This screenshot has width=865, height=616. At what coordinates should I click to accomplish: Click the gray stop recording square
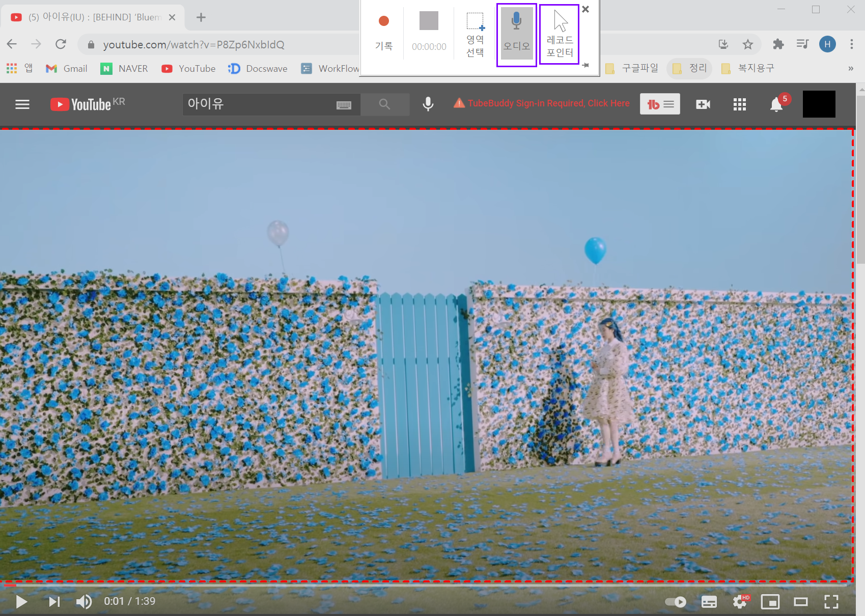pyautogui.click(x=429, y=21)
